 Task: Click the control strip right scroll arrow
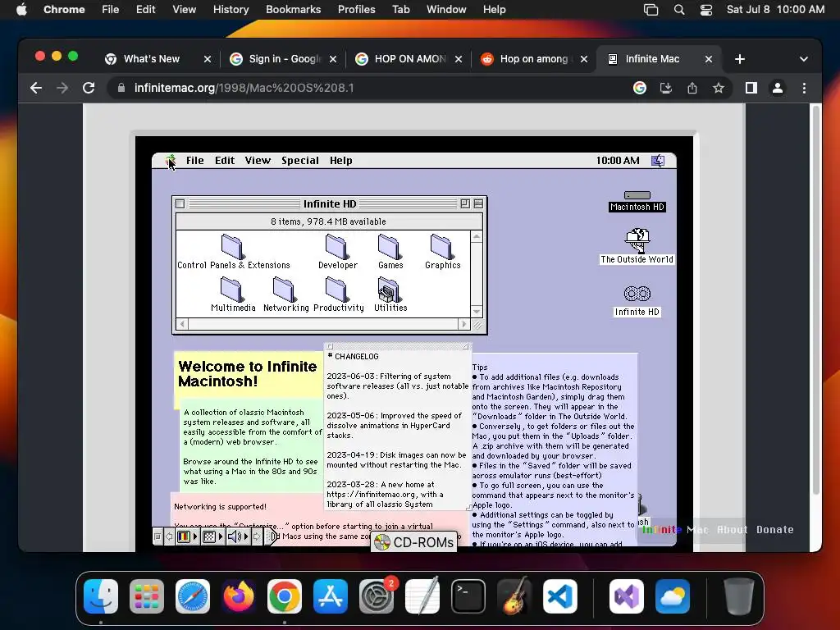click(x=257, y=536)
